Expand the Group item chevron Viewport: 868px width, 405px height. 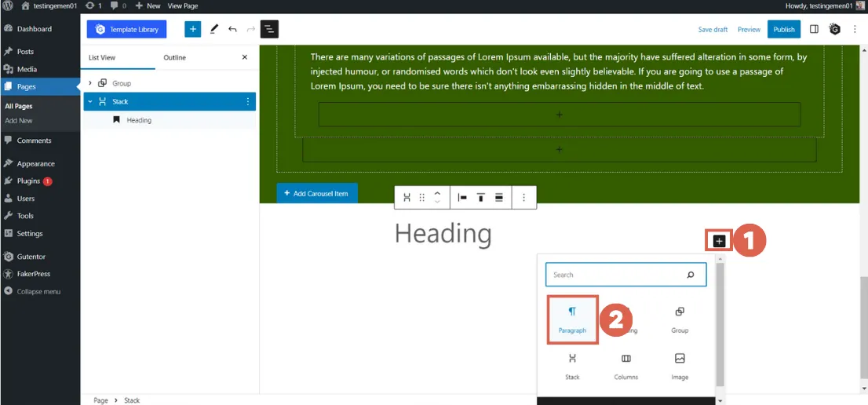[90, 83]
